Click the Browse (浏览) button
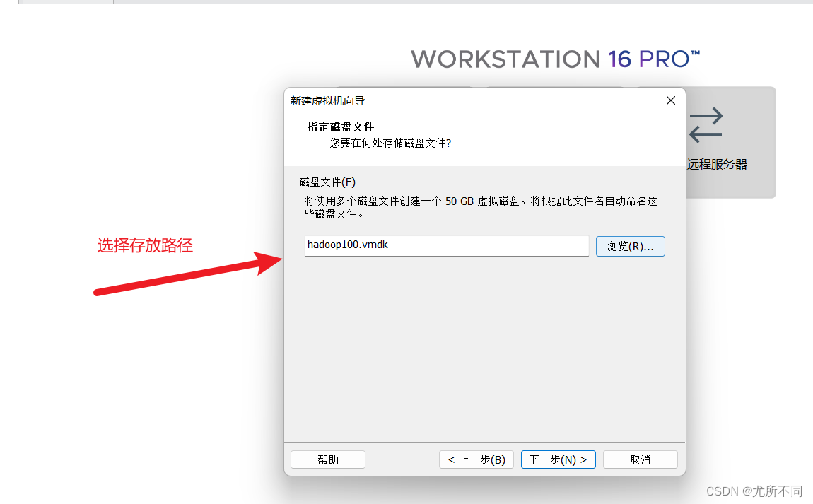Image resolution: width=813 pixels, height=504 pixels. point(630,246)
